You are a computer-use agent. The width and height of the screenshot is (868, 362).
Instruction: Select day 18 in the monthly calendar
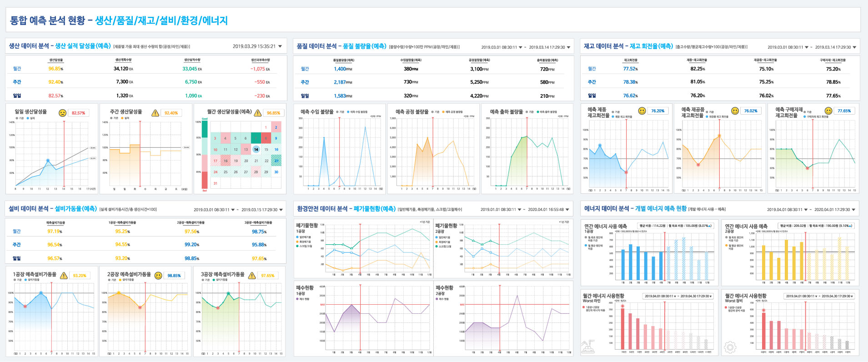pos(225,161)
